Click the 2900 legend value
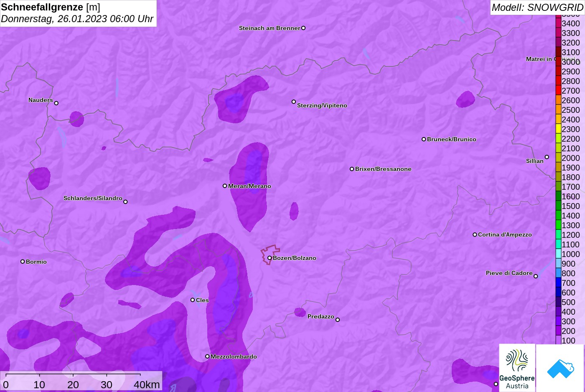Image resolution: width=585 pixels, height=392 pixels. [571, 71]
